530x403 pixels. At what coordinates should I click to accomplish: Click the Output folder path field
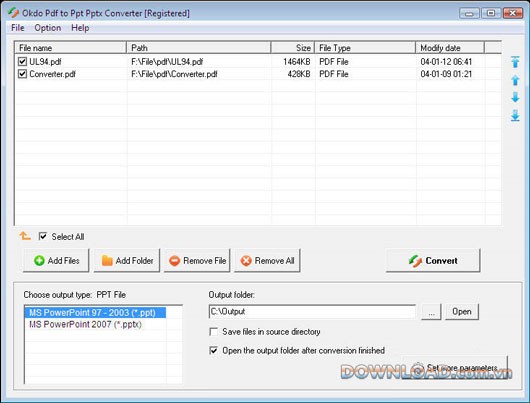click(x=312, y=311)
